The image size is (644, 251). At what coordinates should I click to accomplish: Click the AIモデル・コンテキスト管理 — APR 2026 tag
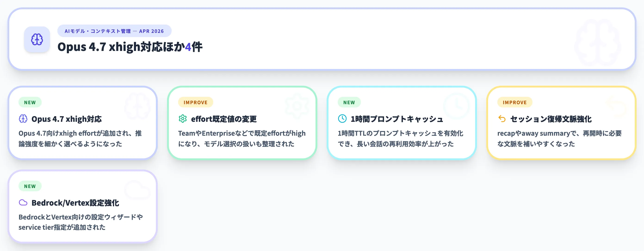[115, 31]
